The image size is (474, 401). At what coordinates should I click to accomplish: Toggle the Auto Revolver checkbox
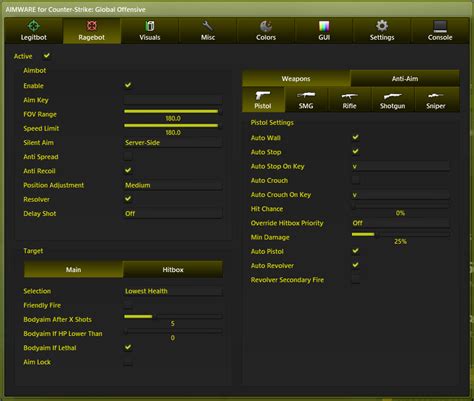(x=356, y=265)
